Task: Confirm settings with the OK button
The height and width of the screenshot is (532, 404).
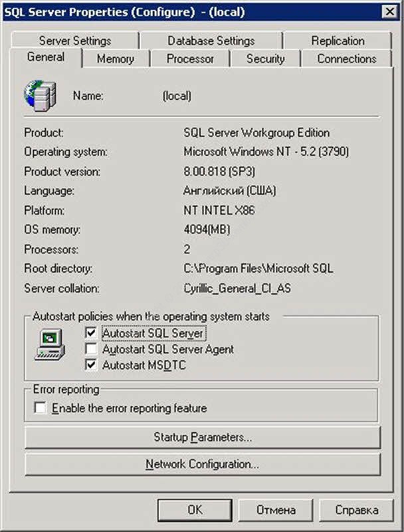Action: pyautogui.click(x=194, y=510)
